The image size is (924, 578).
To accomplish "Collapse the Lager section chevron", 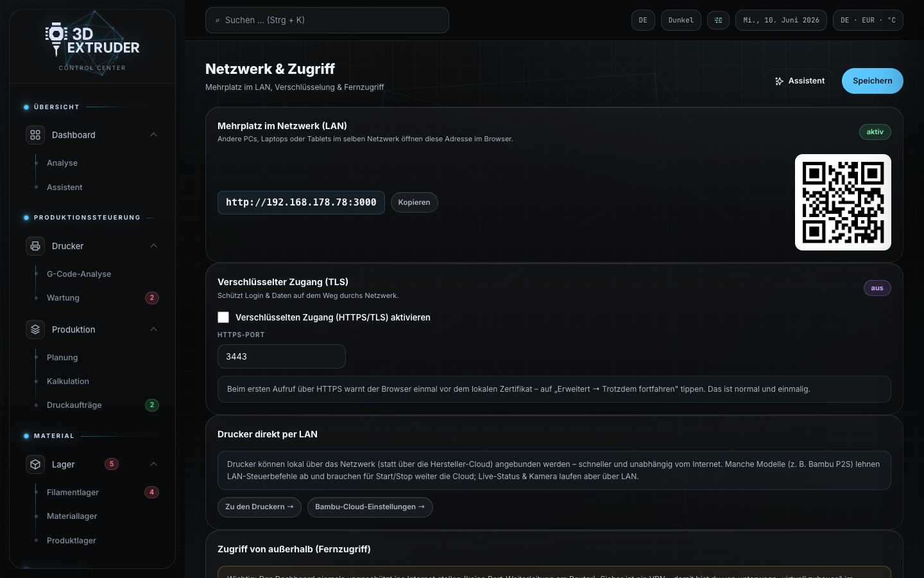I will click(153, 464).
